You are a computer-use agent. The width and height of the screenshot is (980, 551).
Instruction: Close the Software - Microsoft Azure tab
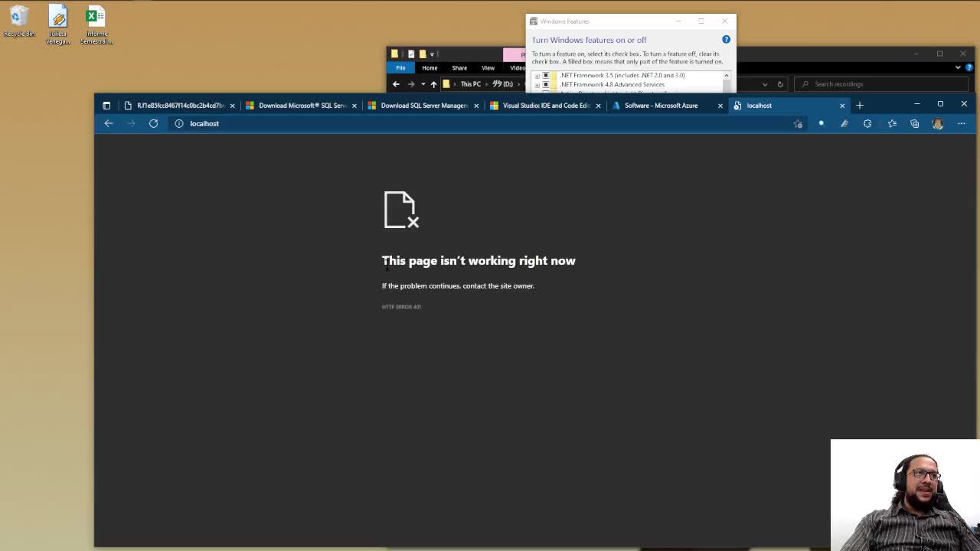coord(720,106)
